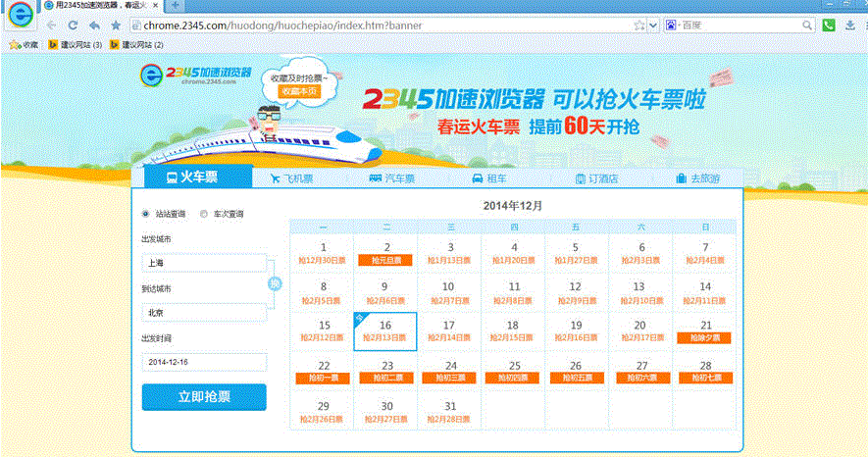The height and width of the screenshot is (457, 868).
Task: Close the current browser tab
Action: point(156,6)
